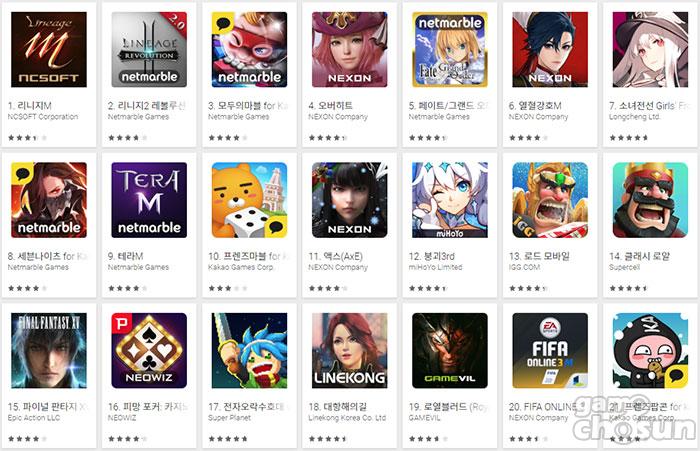
Task: Open the Linekong game thumbnail
Action: 350,351
